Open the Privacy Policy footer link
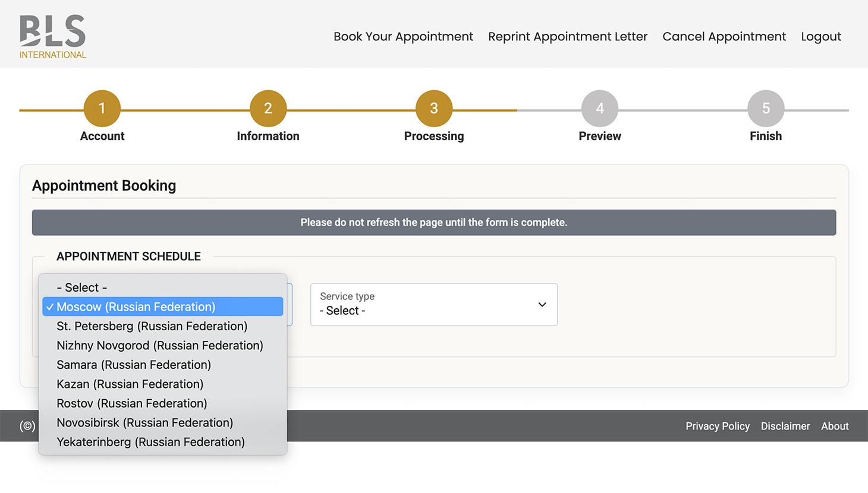 (x=717, y=426)
